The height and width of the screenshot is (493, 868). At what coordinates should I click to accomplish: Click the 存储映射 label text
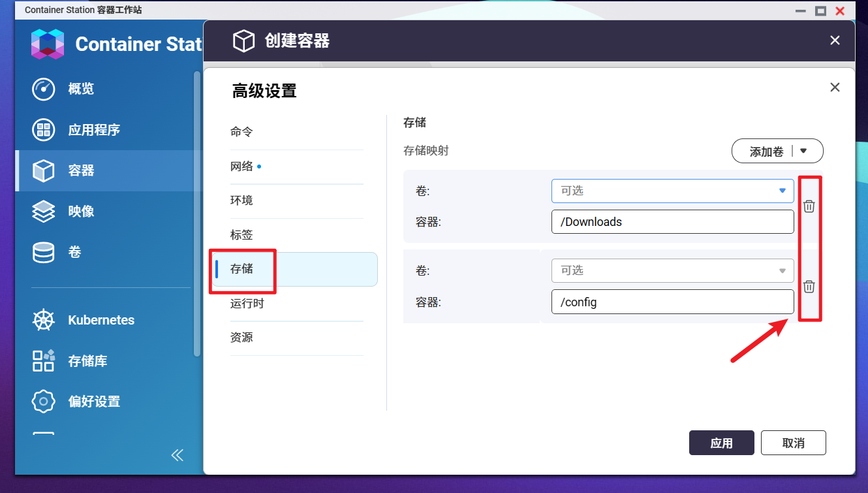(x=426, y=151)
